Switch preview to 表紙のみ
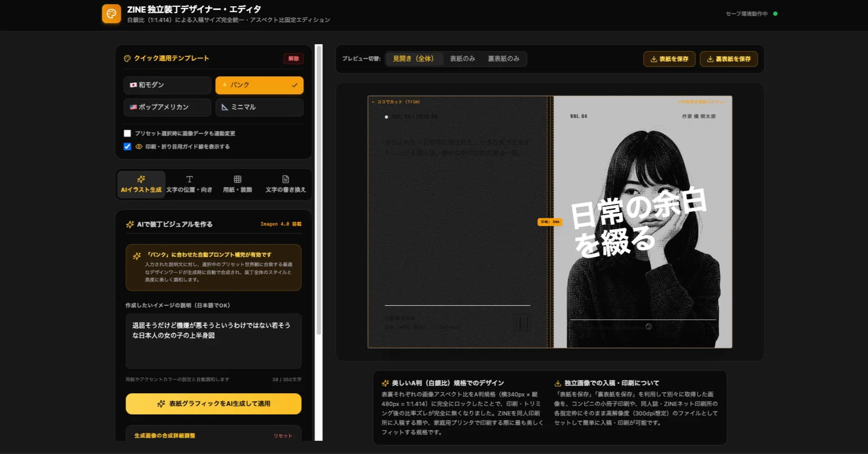The image size is (868, 454). (462, 59)
